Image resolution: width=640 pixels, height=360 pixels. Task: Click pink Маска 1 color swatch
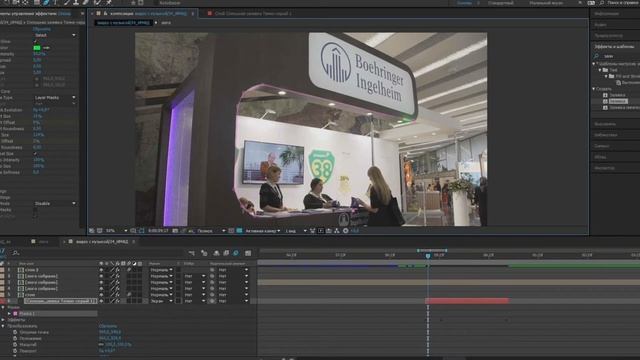[x=15, y=313]
